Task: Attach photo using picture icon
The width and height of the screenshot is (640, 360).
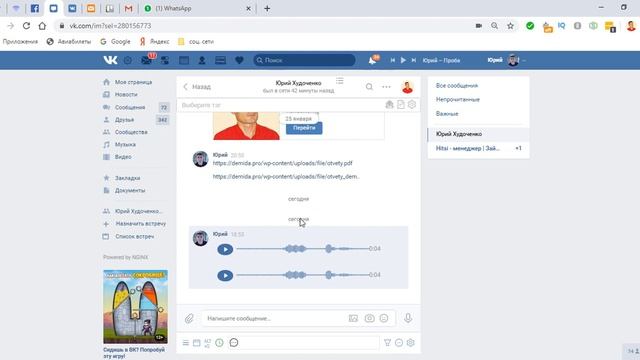Action: (353, 318)
